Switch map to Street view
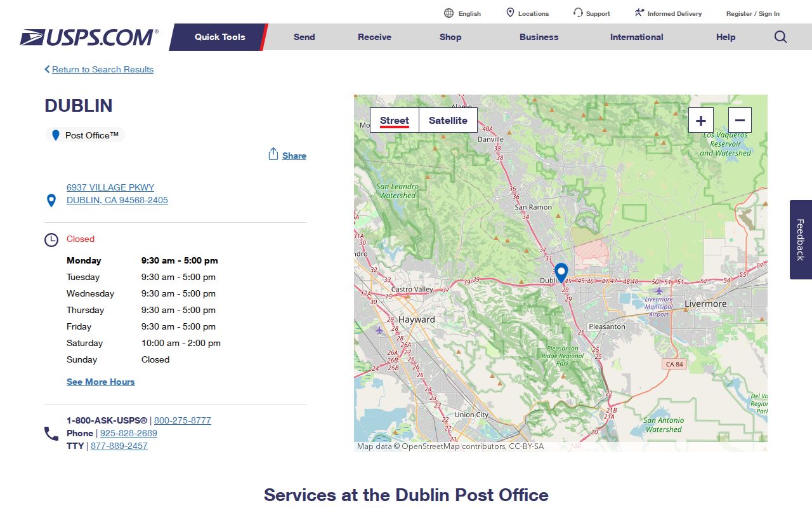This screenshot has height=508, width=812. pos(395,120)
